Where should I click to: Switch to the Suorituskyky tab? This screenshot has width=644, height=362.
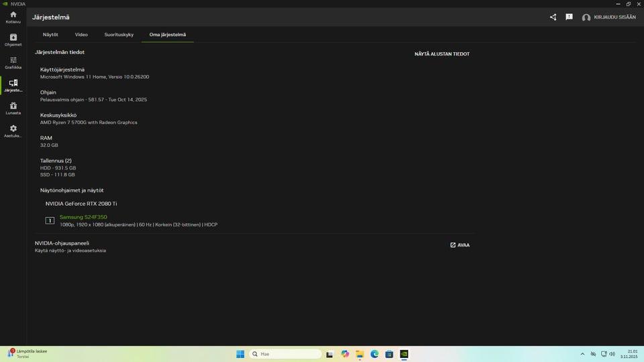point(119,34)
